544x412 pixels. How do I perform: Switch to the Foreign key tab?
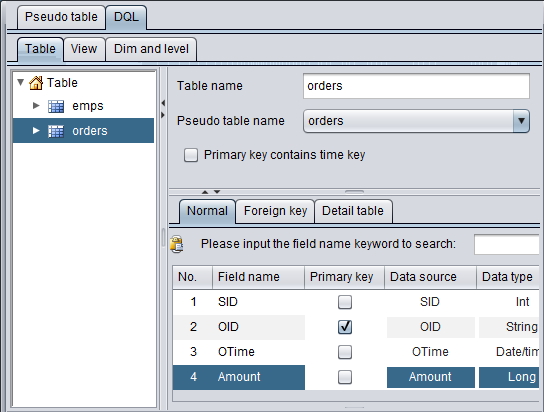click(x=275, y=211)
